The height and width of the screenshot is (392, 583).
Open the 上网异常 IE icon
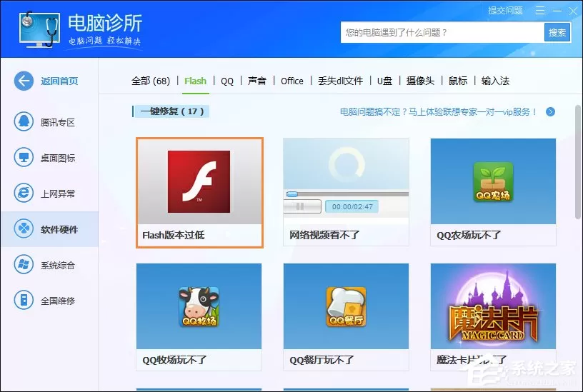point(24,193)
